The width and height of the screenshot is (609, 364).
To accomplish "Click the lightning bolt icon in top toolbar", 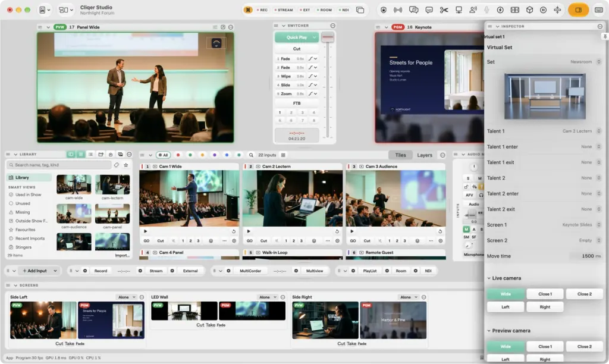I will pos(500,10).
